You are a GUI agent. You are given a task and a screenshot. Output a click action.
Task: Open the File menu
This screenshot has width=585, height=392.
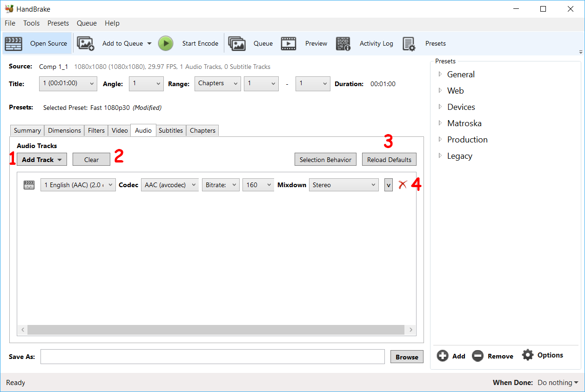(x=10, y=23)
